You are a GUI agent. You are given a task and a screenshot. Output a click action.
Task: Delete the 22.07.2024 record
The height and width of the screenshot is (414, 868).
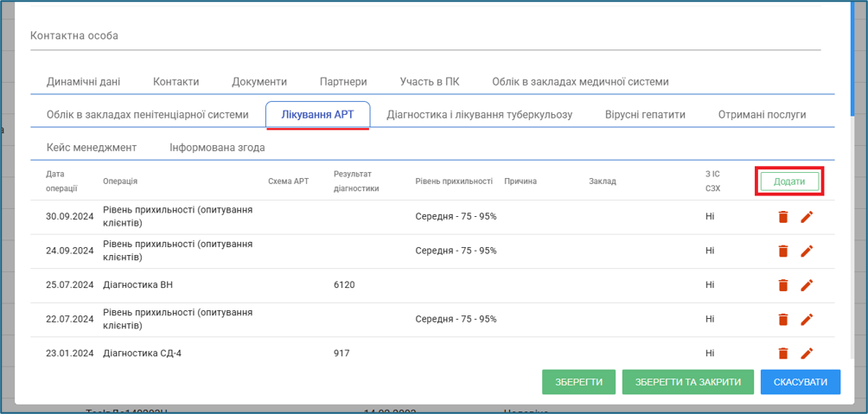[782, 319]
